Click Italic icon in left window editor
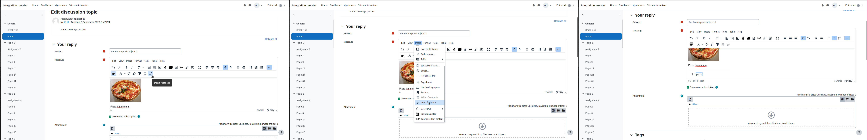This screenshot has height=140, width=868. 132,68
